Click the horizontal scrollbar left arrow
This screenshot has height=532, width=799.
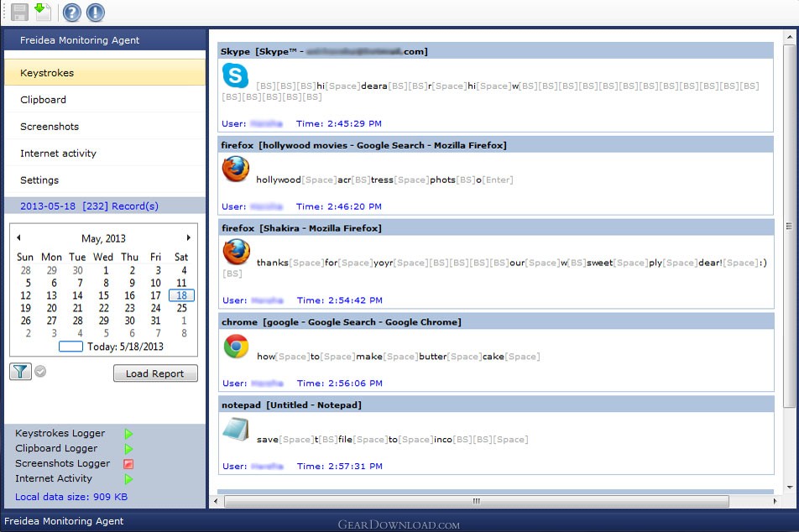[216, 502]
